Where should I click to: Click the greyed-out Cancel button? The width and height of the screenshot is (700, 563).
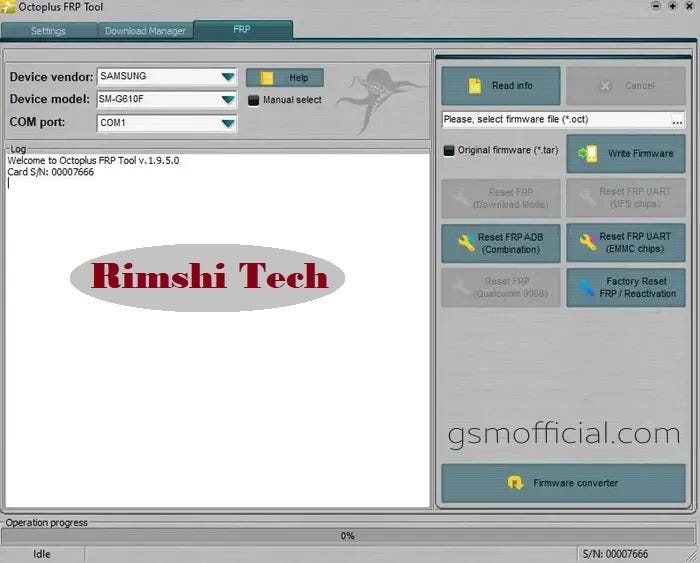[x=626, y=86]
